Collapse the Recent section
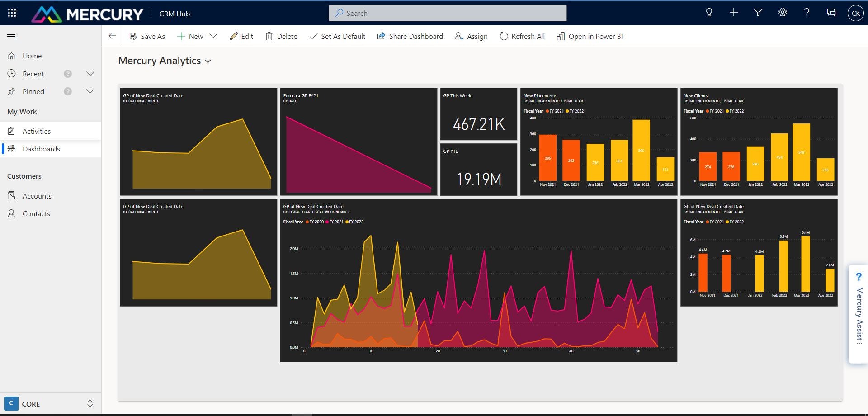 (x=90, y=73)
